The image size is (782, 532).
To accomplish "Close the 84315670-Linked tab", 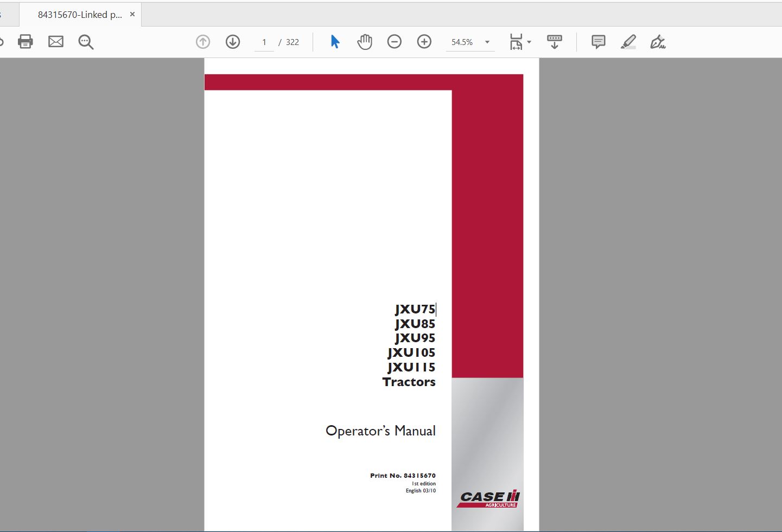I will tap(132, 15).
